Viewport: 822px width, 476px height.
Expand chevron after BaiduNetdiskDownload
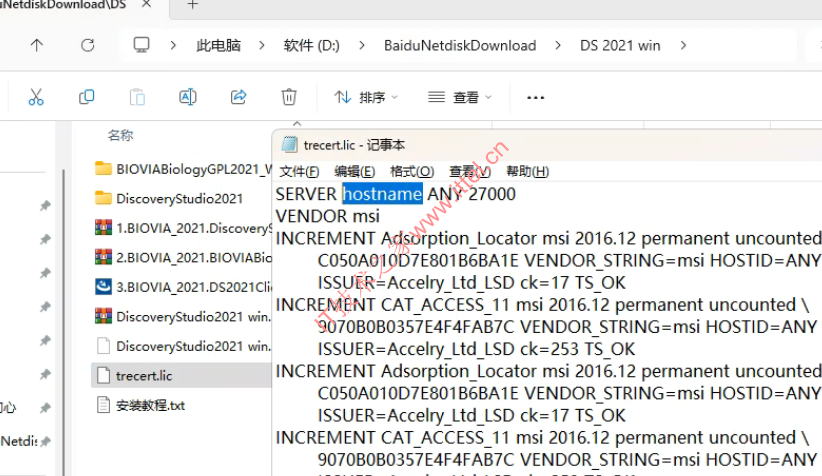558,46
